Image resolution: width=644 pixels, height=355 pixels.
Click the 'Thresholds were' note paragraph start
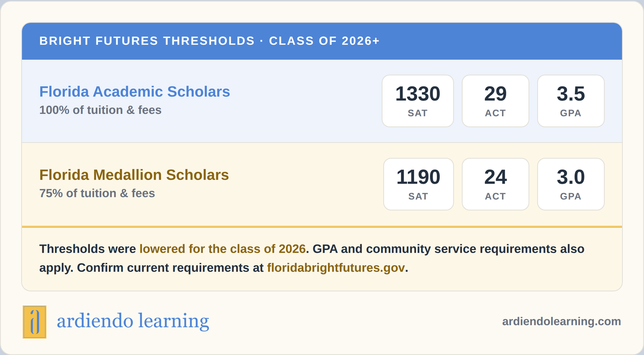point(87,249)
